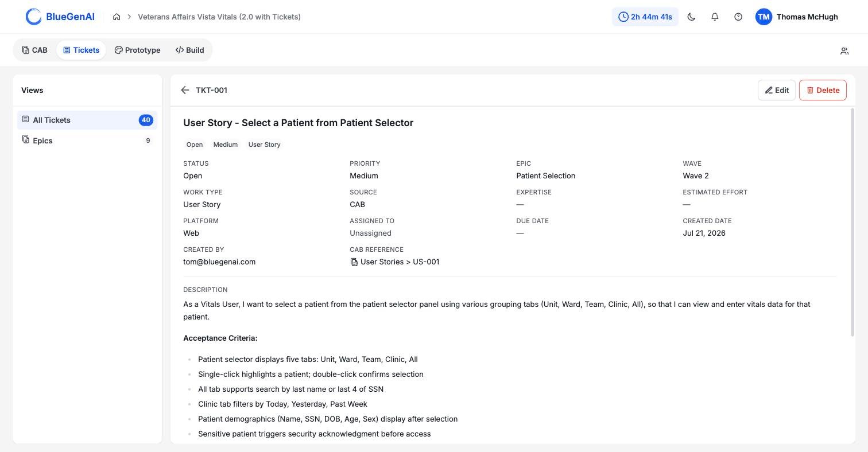Delete this ticket
This screenshot has width=868, height=452.
click(823, 90)
